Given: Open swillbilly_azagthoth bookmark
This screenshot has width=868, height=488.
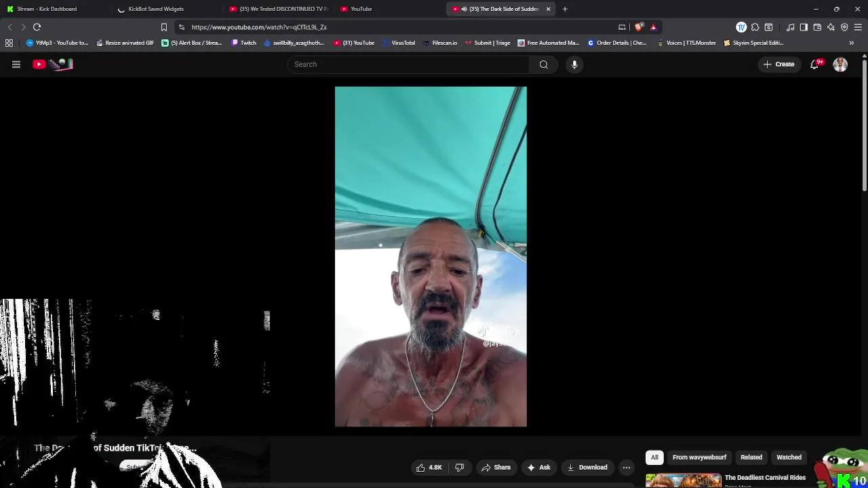Looking at the screenshot, I should (x=294, y=43).
